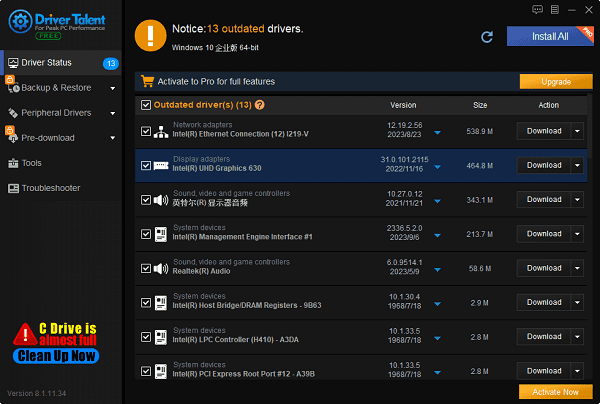Image resolution: width=600 pixels, height=404 pixels.
Task: Click the Driver Talent logo
Action: (x=57, y=24)
